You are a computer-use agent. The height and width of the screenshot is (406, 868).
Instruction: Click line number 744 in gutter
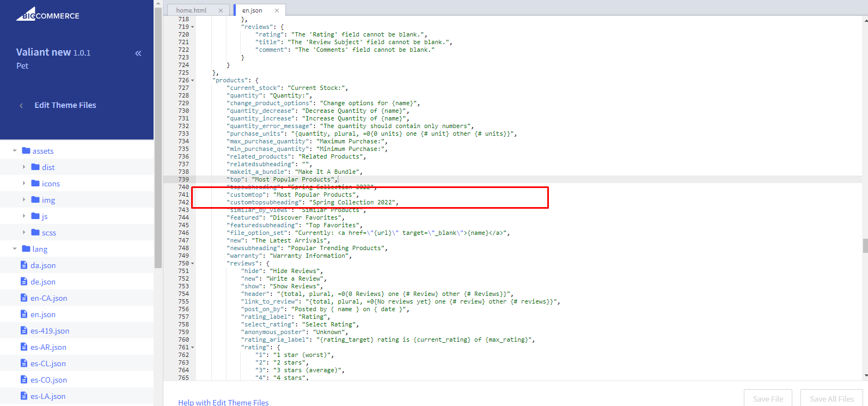[183, 217]
